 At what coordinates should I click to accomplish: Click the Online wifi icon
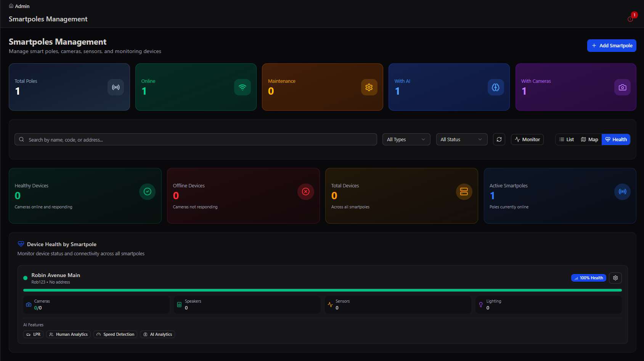coord(243,87)
